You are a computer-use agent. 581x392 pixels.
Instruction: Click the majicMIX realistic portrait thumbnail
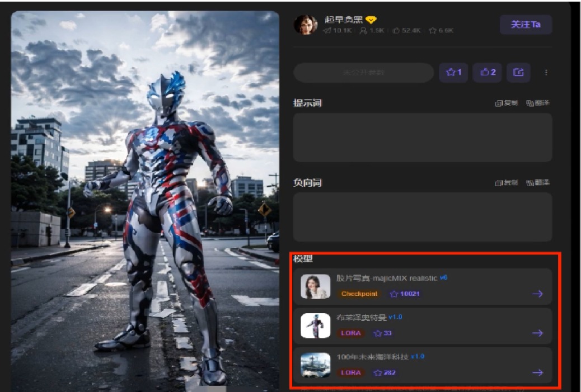pyautogui.click(x=315, y=286)
